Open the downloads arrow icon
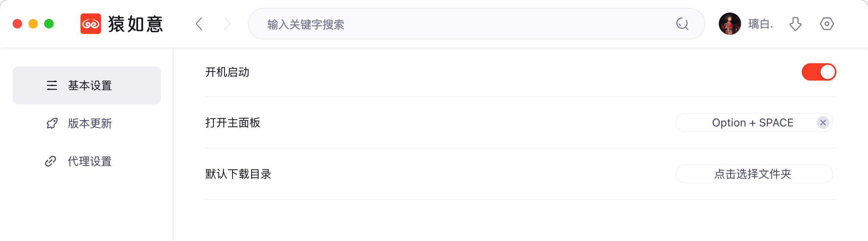 point(795,24)
